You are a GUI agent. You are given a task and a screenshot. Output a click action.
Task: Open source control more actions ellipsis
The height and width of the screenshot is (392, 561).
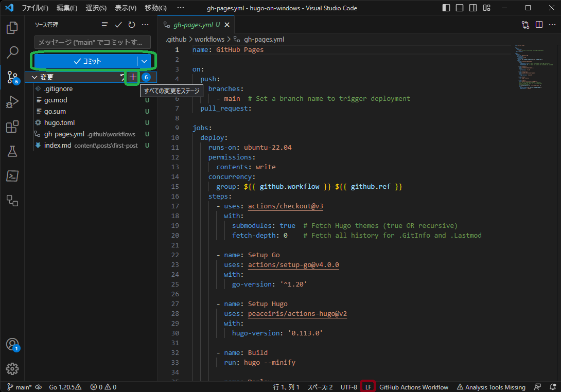pos(145,25)
